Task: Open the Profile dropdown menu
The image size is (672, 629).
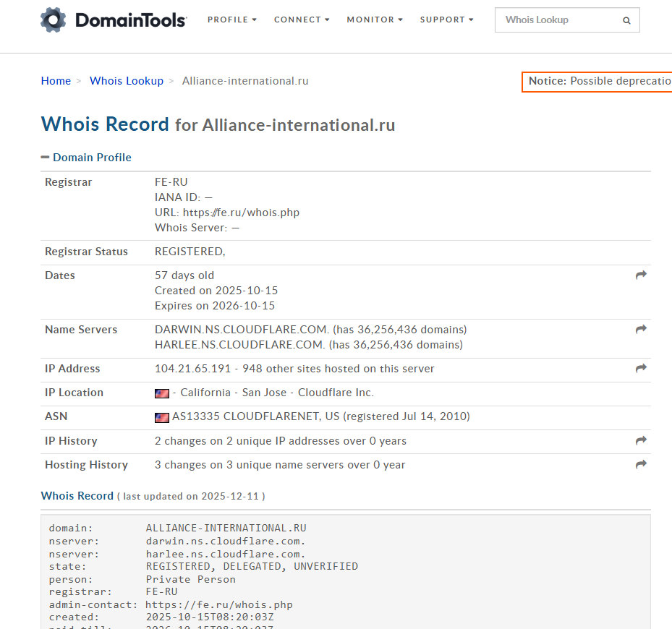Action: pos(231,20)
